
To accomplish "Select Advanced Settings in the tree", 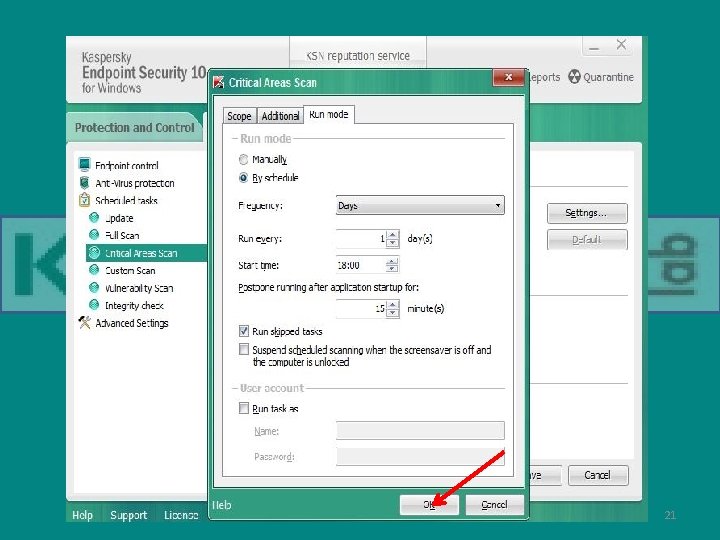I will click(x=132, y=323).
